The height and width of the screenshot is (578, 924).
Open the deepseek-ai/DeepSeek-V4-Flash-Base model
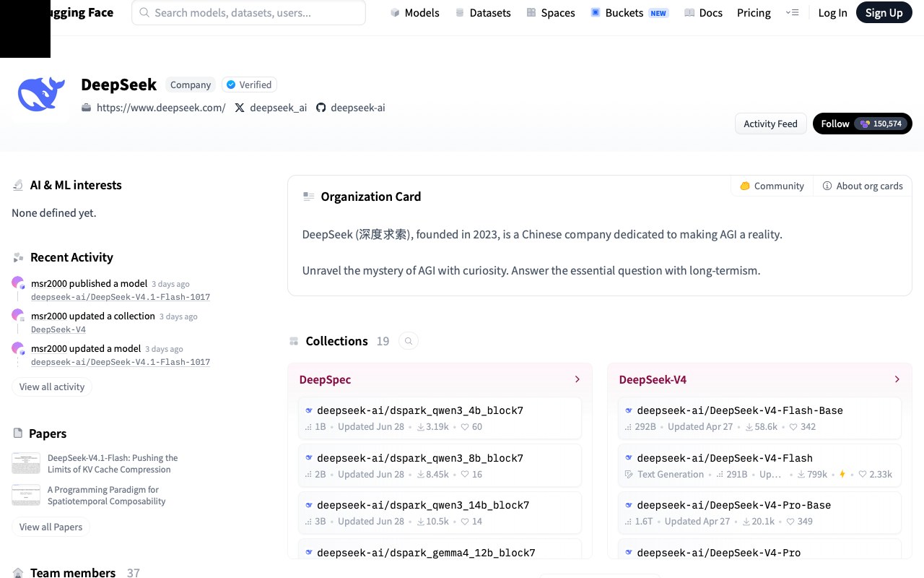[759, 418]
